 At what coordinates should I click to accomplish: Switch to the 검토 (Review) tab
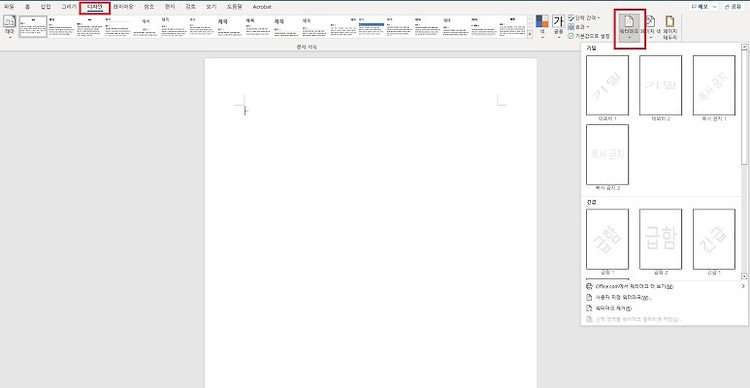click(190, 7)
